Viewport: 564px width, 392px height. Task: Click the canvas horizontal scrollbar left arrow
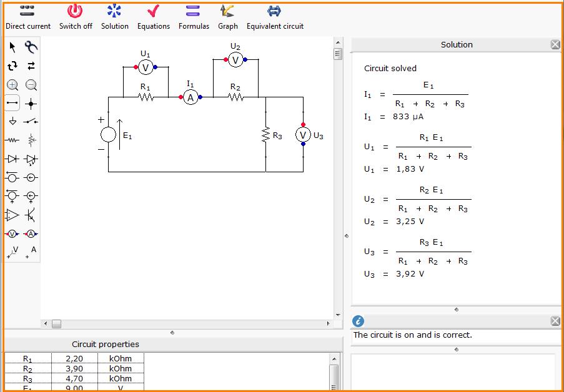pyautogui.click(x=46, y=324)
